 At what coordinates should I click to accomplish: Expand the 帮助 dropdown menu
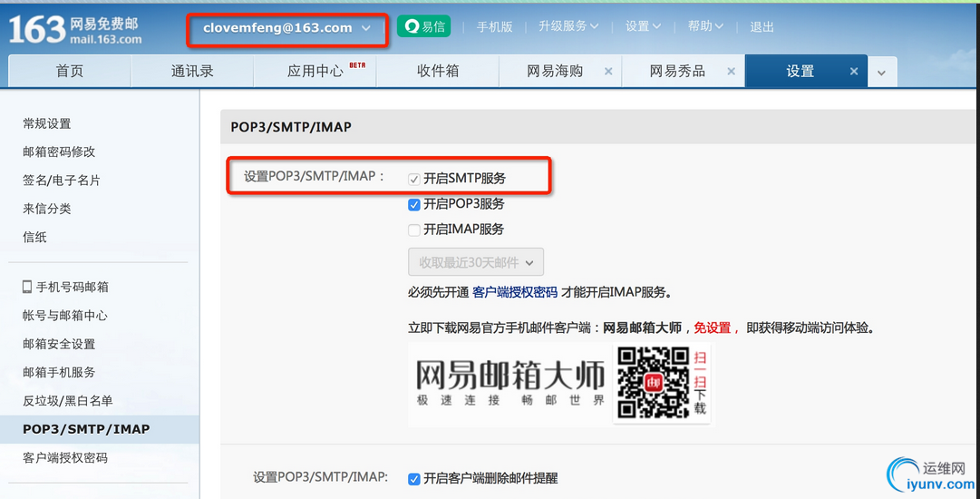coord(705,26)
